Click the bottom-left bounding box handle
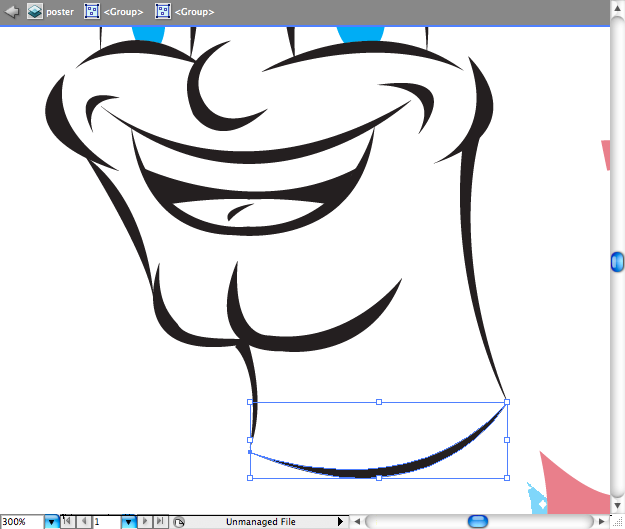This screenshot has height=529, width=625. pos(250,478)
